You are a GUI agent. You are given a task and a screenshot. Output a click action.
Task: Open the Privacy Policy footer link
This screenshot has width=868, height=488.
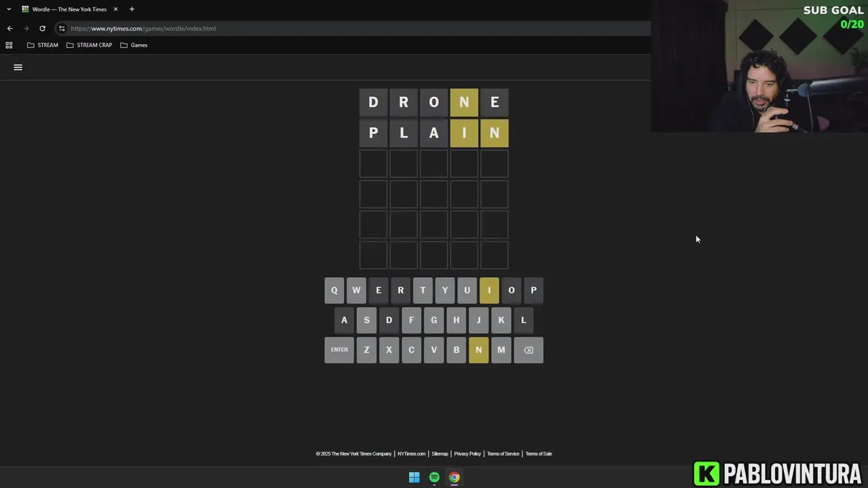point(467,453)
